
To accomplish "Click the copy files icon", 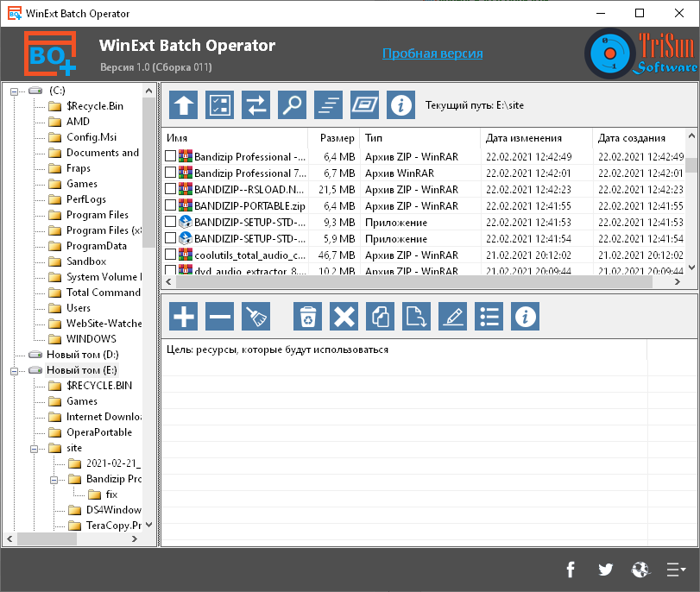I will point(380,316).
